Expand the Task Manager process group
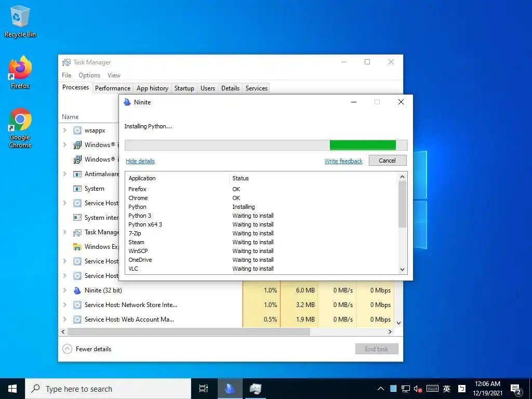 [x=65, y=232]
